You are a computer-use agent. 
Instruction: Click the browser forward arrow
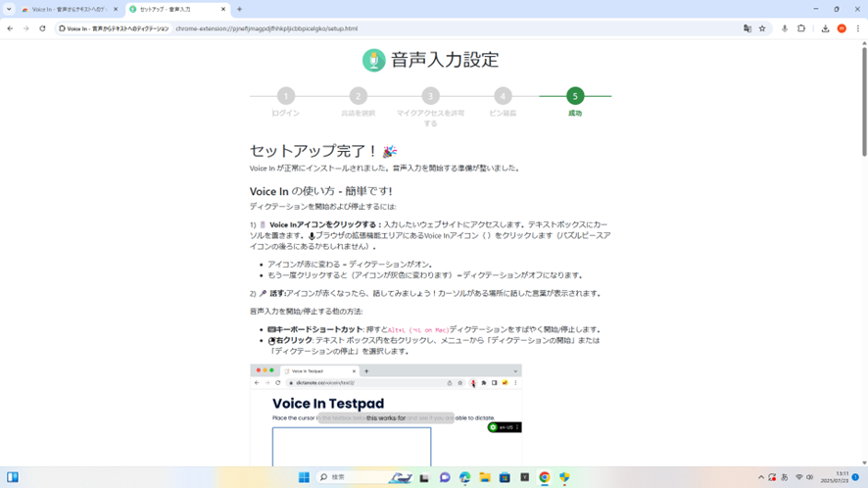point(26,28)
